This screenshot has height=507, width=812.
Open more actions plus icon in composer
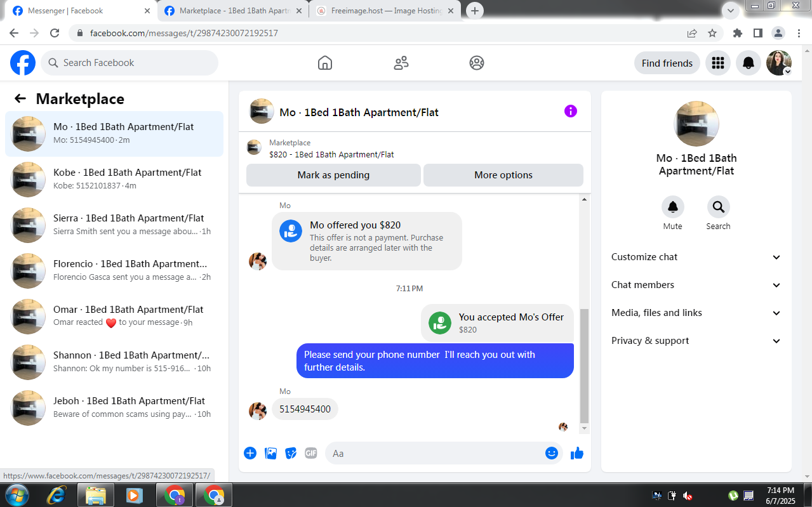click(250, 453)
